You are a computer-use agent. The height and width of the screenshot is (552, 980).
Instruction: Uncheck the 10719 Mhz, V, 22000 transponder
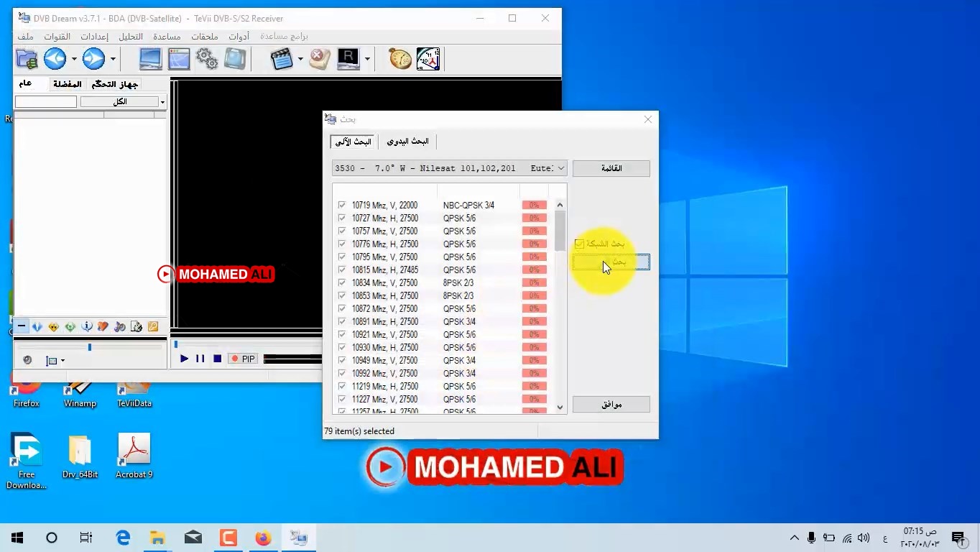(342, 206)
